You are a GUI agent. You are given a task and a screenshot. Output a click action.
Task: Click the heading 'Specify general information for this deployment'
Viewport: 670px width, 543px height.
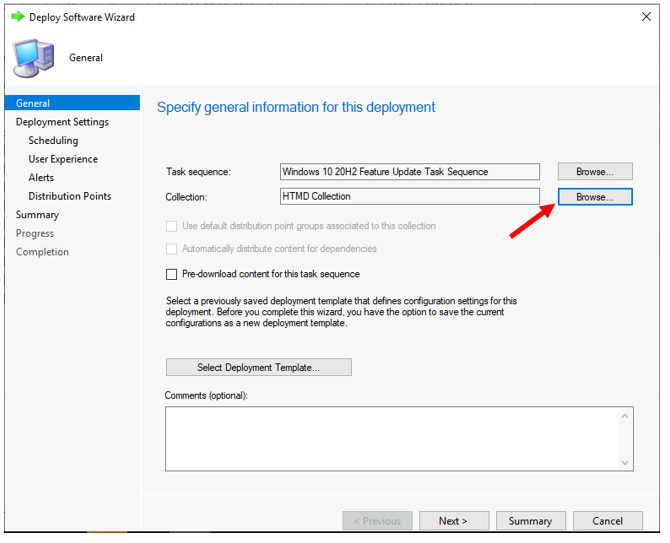click(296, 107)
